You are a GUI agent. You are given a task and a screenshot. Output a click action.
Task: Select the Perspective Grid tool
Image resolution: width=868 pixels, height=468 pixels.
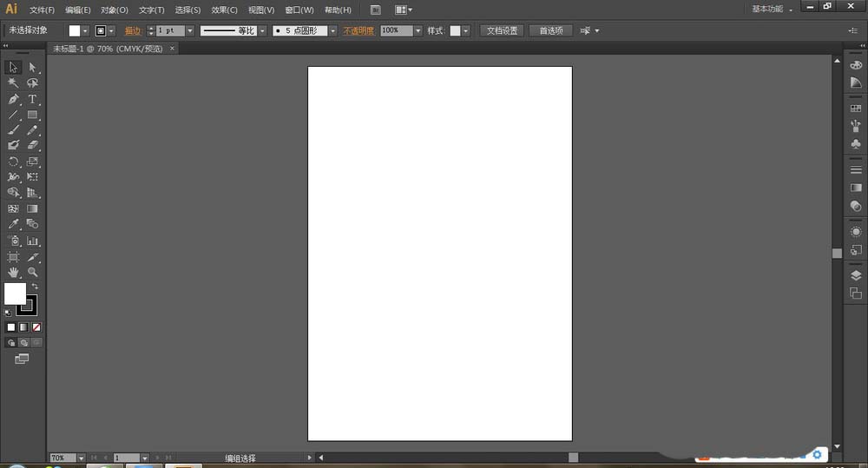point(33,192)
